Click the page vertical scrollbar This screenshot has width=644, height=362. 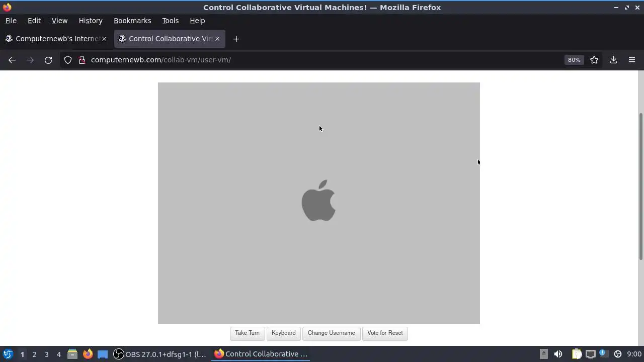coord(640,186)
